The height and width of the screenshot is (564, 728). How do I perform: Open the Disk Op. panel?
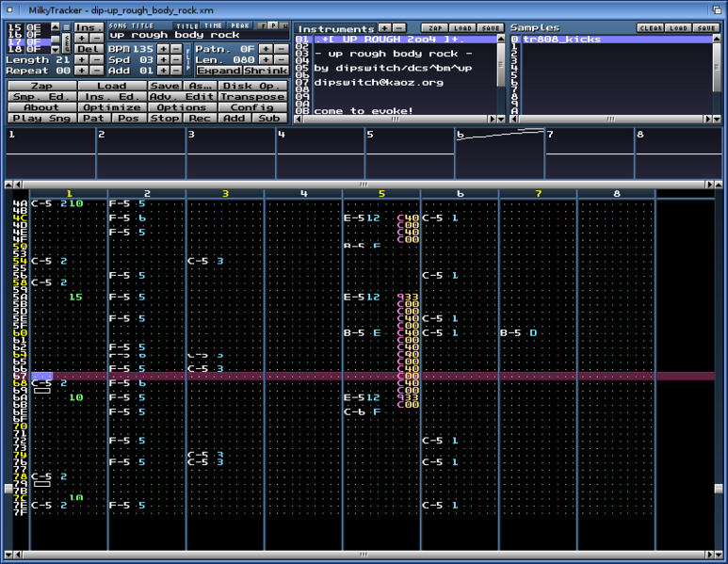(x=251, y=86)
